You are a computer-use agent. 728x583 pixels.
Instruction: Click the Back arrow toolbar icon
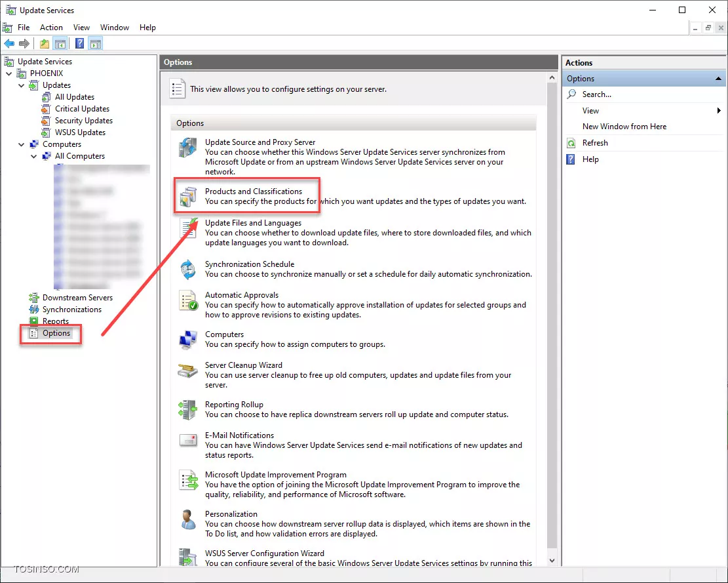pyautogui.click(x=9, y=44)
